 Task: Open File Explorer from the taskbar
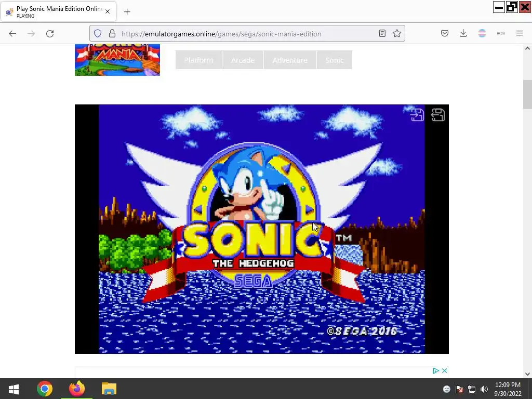[x=109, y=389]
